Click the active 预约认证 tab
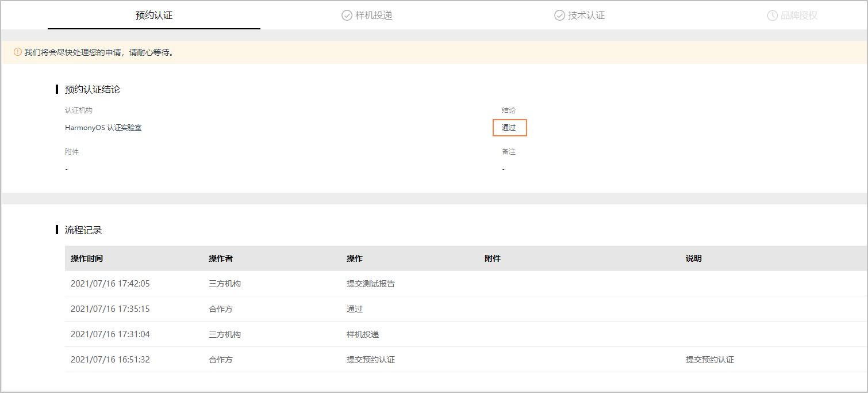Image resolution: width=868 pixels, height=393 pixels. point(154,16)
